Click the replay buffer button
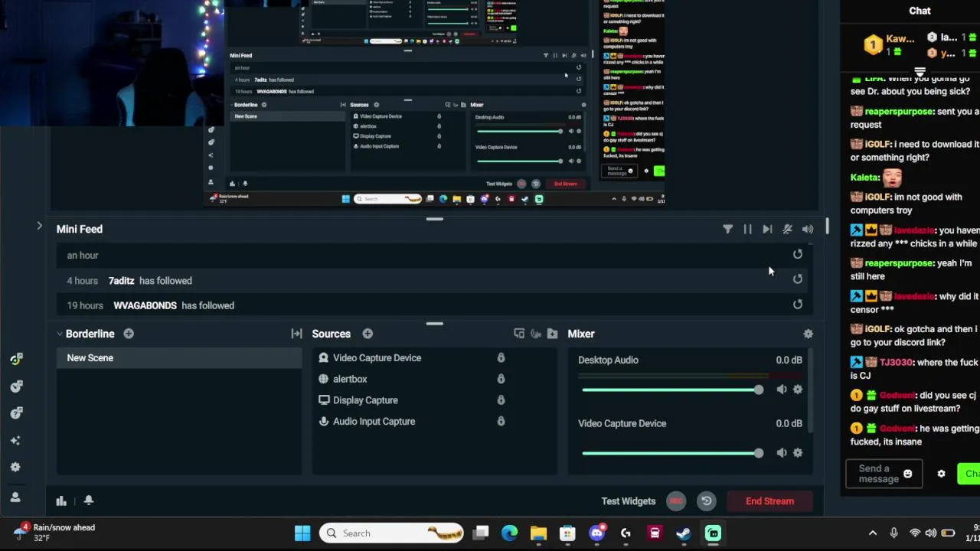Screen dimensions: 980x551 707,501
